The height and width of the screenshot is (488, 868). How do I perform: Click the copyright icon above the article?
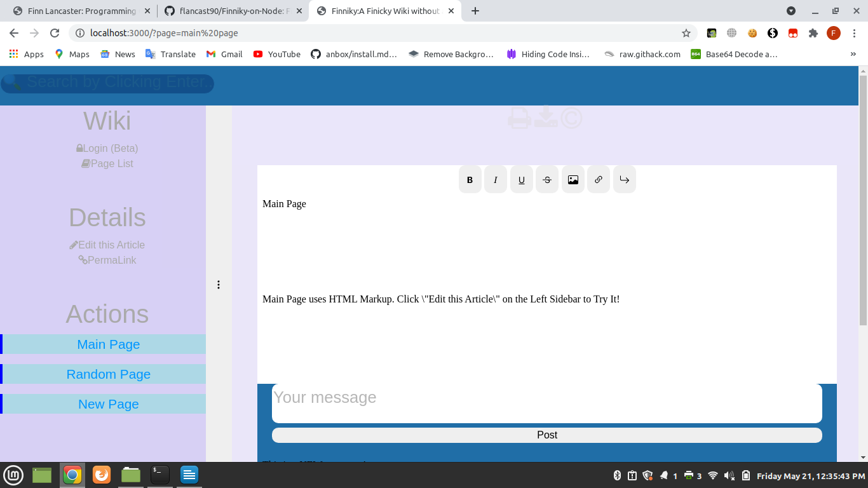click(571, 118)
